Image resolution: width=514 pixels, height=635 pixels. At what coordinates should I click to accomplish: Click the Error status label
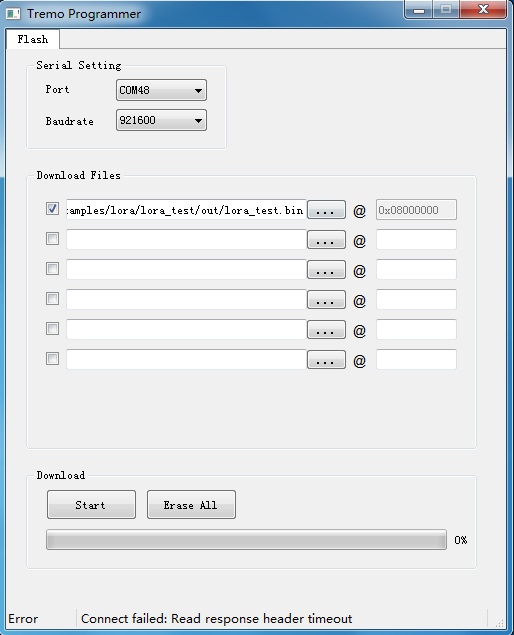coord(23,619)
